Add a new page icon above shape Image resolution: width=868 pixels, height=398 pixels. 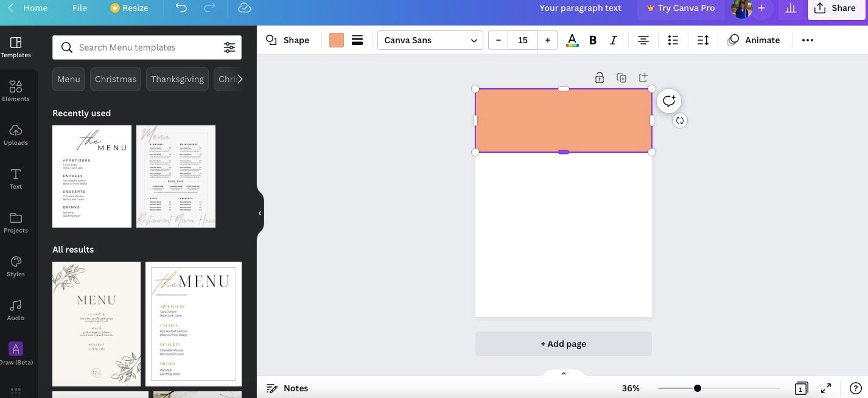point(643,77)
